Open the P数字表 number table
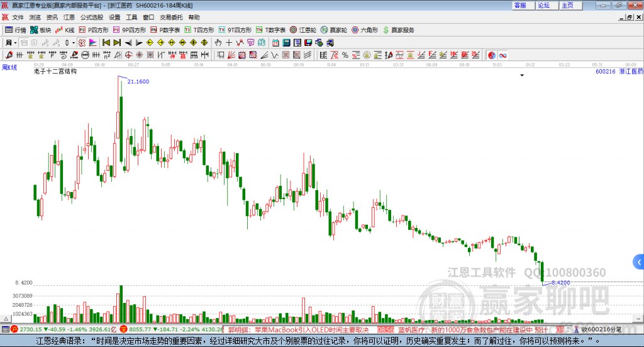Viewport: 644px width, 347px height. coord(165,30)
